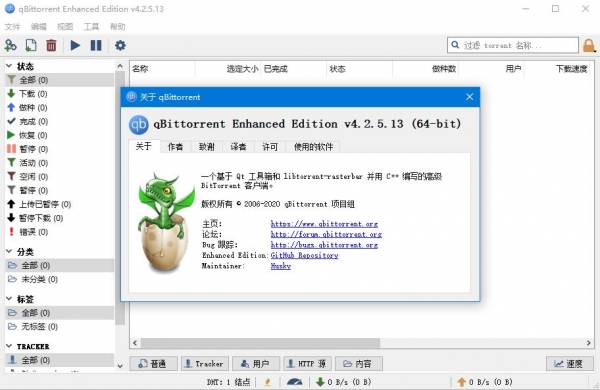Click the add torrent file icon

point(31,46)
